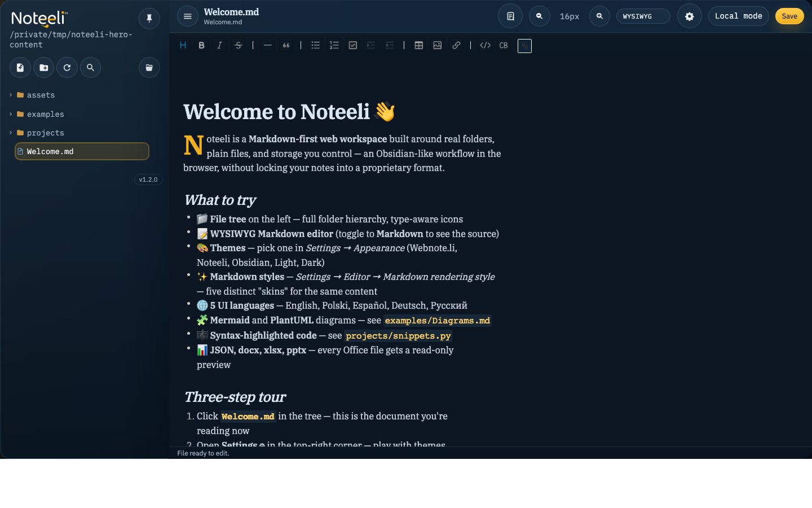Open file search in the sidebar
Screen dimensions: 812x508
pyautogui.click(x=90, y=68)
